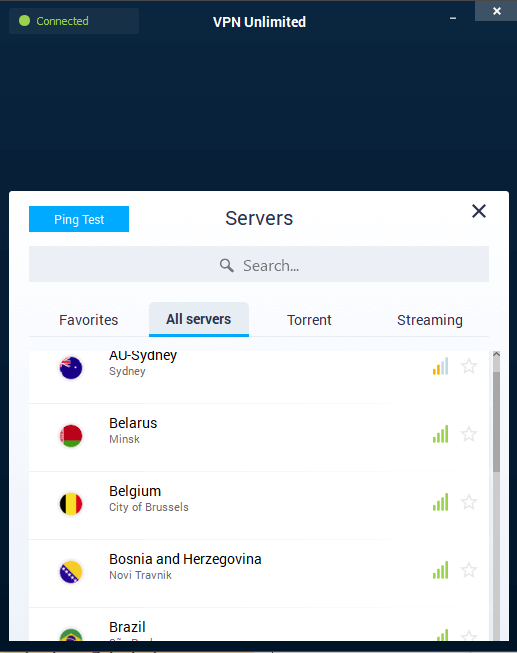This screenshot has width=517, height=653.
Task: Select the Belgium server name
Action: click(135, 491)
